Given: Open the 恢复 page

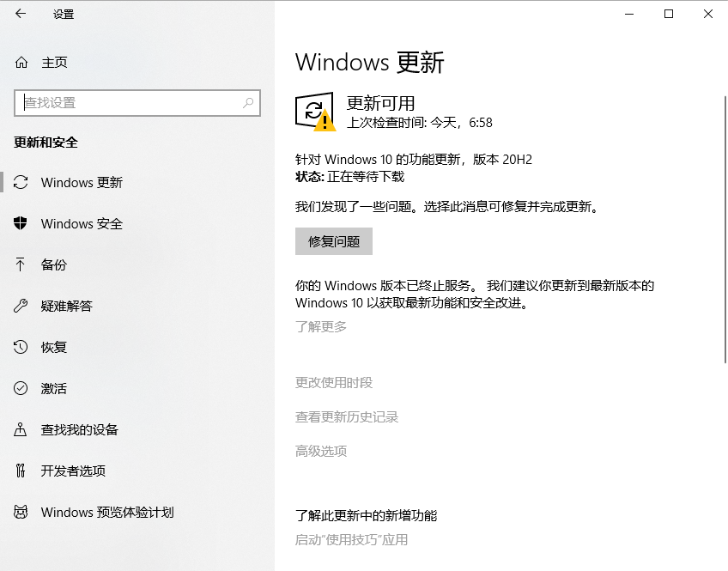Looking at the screenshot, I should (x=54, y=347).
